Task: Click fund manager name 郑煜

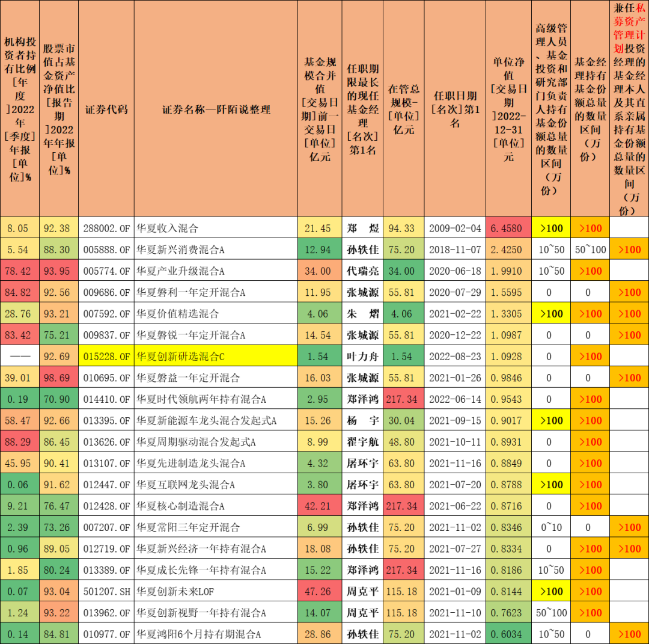Action: pos(362,228)
